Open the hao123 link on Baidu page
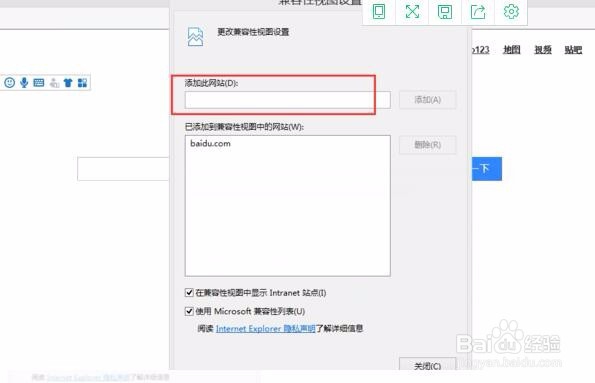 pos(481,50)
